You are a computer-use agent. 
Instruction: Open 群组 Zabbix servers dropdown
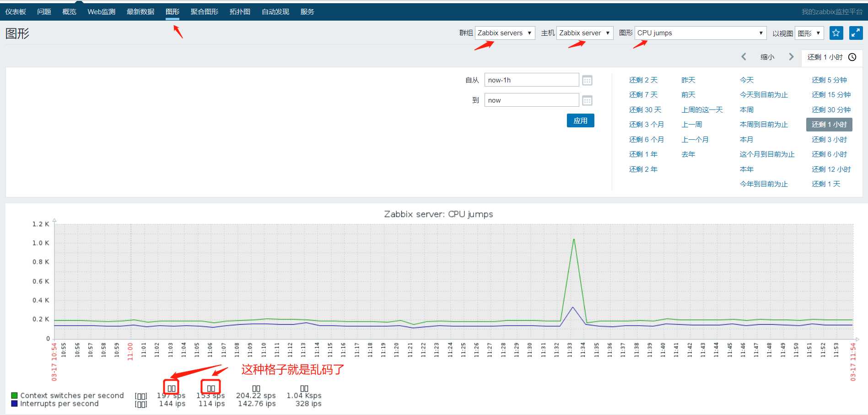505,33
